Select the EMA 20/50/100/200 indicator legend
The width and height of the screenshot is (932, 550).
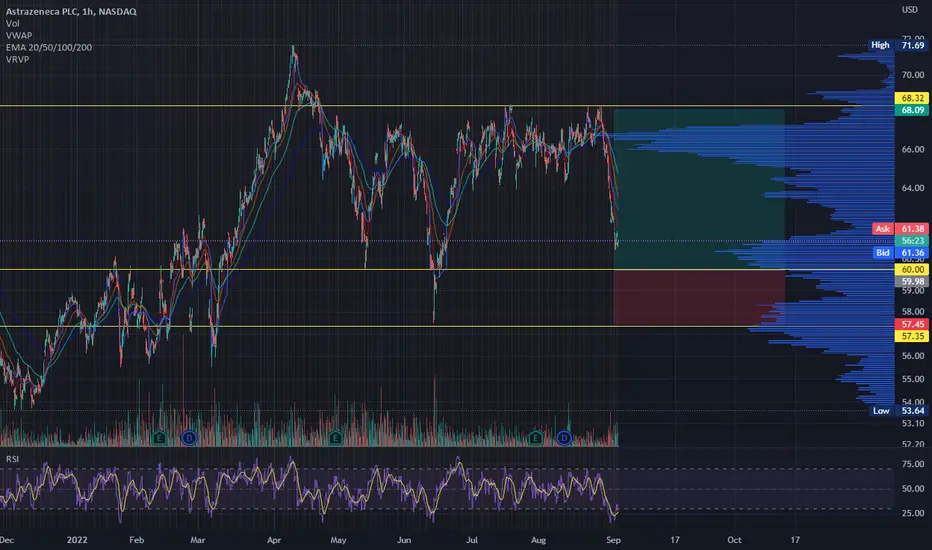click(49, 47)
